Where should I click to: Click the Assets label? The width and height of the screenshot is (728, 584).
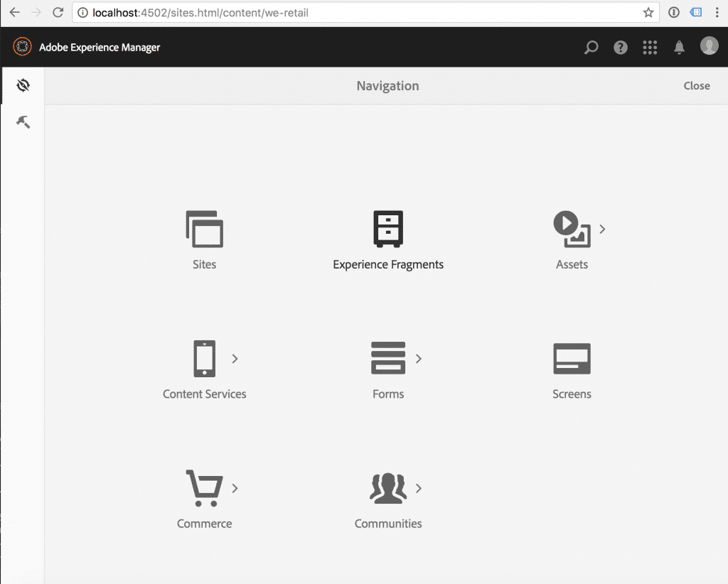pos(572,264)
